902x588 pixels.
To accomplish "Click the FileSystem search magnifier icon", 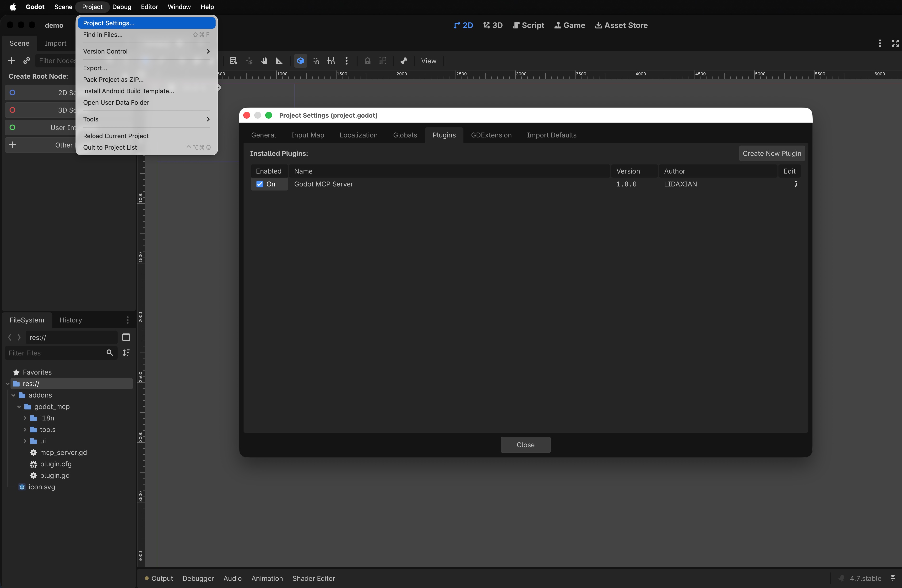I will click(109, 353).
